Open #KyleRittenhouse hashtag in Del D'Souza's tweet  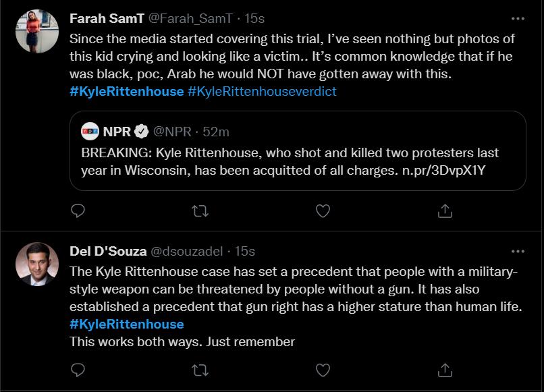point(127,324)
